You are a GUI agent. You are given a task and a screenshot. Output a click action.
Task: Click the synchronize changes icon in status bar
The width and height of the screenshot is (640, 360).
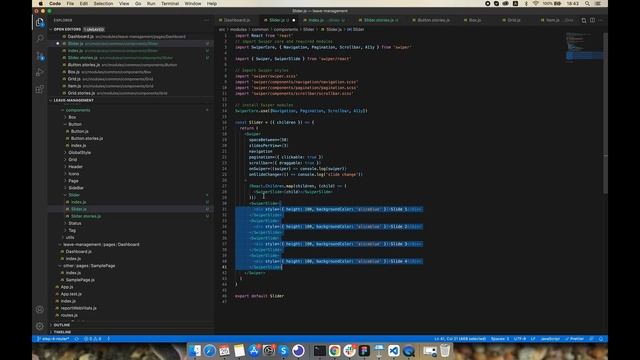click(77, 339)
